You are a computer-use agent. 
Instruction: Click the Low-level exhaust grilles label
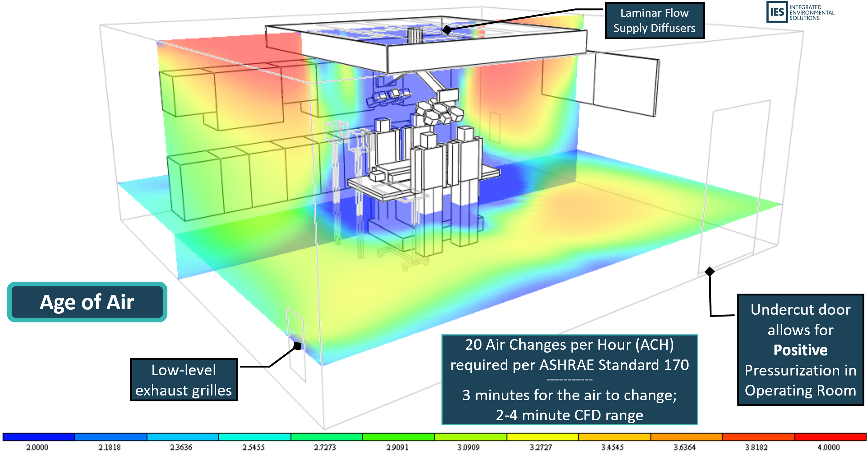(x=184, y=380)
